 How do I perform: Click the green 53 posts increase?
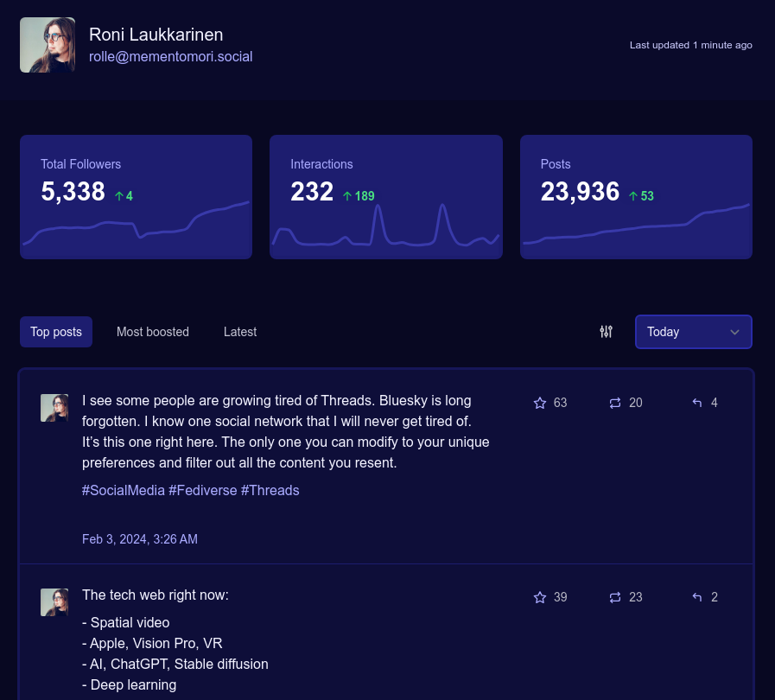pyautogui.click(x=642, y=196)
